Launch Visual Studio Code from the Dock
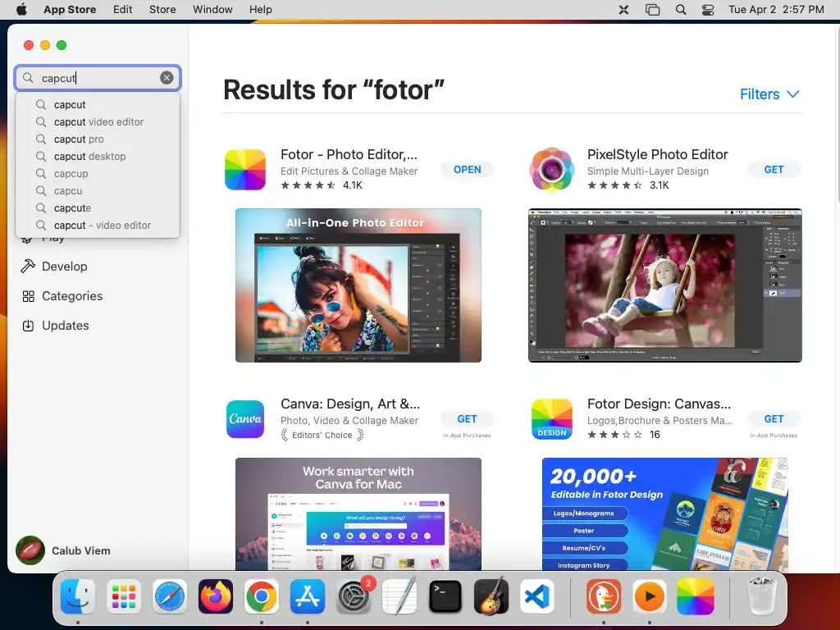The height and width of the screenshot is (630, 840). (x=537, y=596)
